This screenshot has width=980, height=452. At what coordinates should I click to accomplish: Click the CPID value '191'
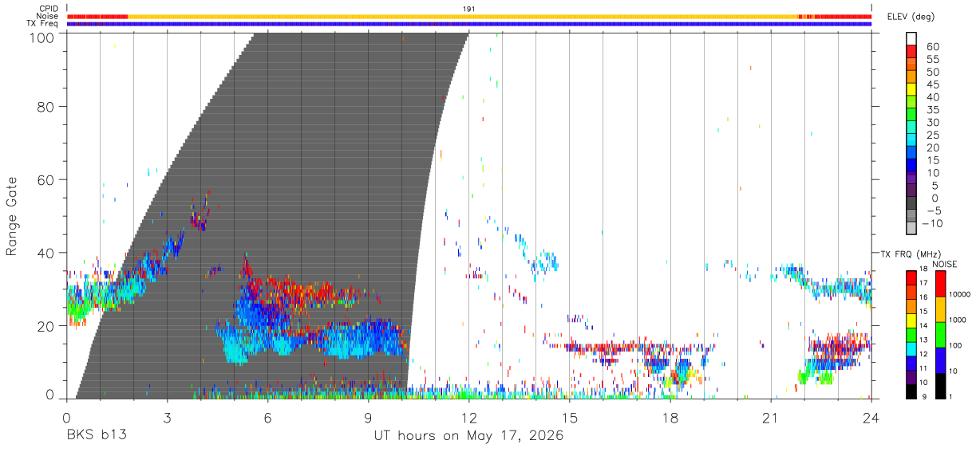[x=469, y=8]
